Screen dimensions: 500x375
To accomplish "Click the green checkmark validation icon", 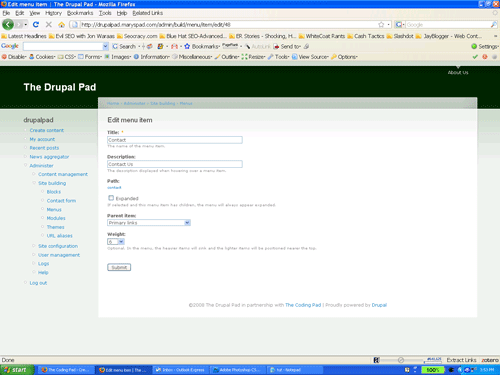I will pyautogui.click(x=475, y=57).
